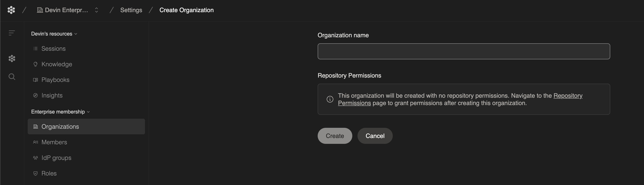The height and width of the screenshot is (185, 644).
Task: Click the Playbooks book icon
Action: coord(35,80)
